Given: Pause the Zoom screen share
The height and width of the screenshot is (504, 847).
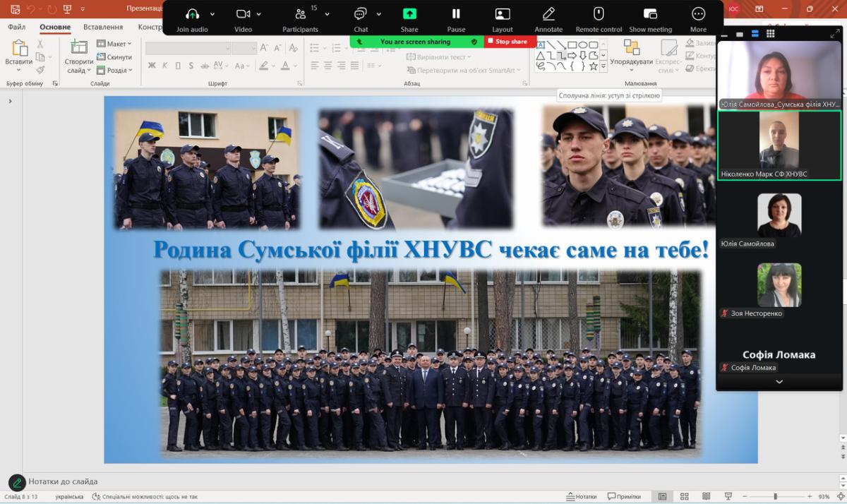Looking at the screenshot, I should (456, 14).
